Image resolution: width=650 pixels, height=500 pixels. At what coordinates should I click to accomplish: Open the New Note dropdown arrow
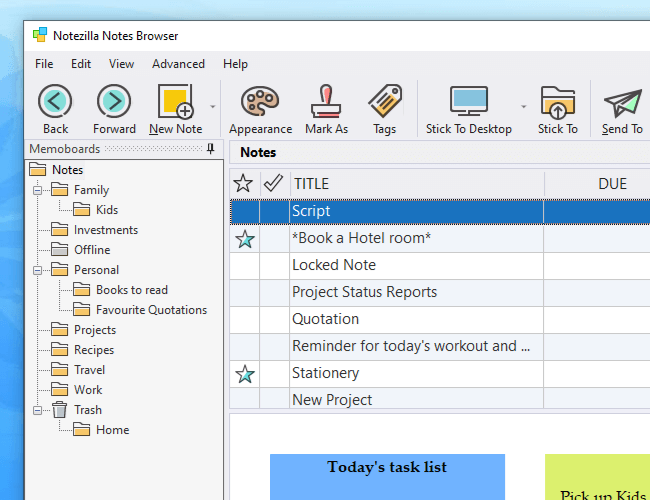[x=213, y=106]
